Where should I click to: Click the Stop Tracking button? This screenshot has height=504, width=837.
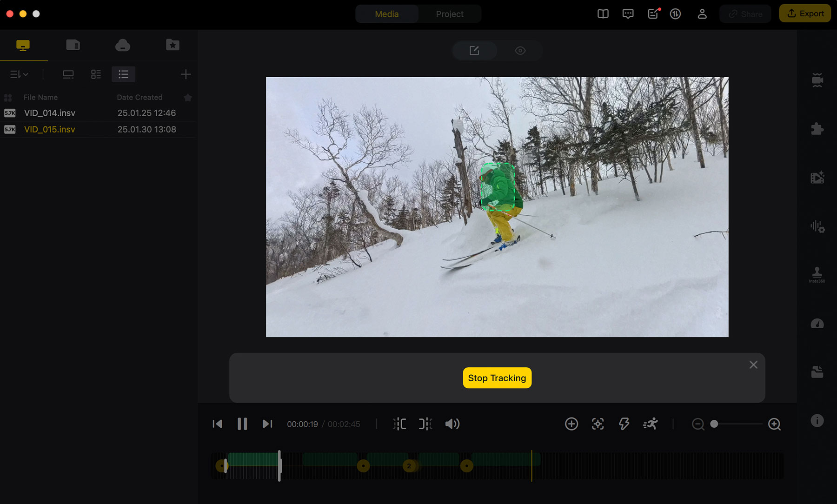497,378
